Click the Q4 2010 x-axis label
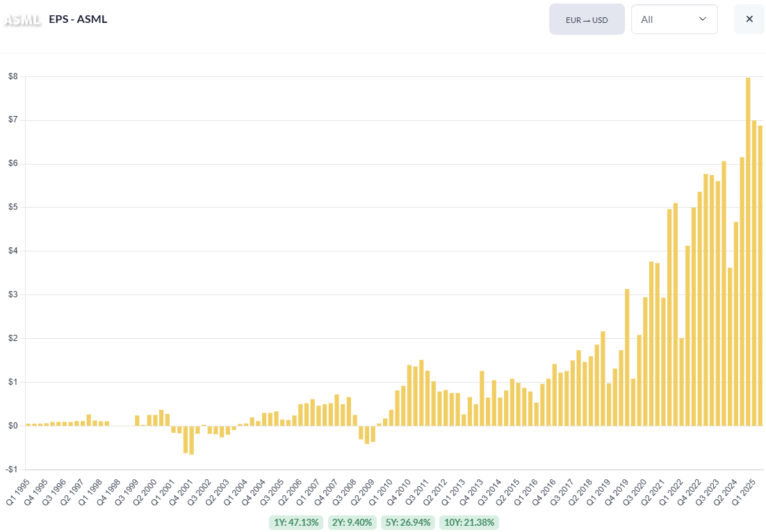This screenshot has height=532, width=766. point(398,492)
